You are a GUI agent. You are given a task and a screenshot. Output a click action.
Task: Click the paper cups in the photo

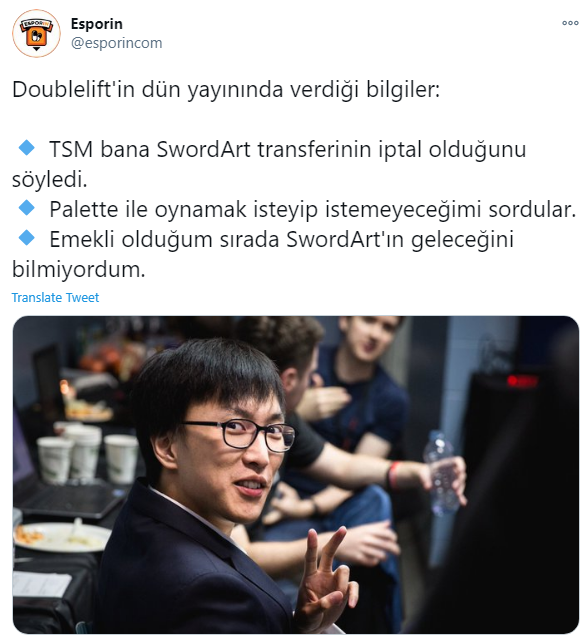tap(88, 452)
